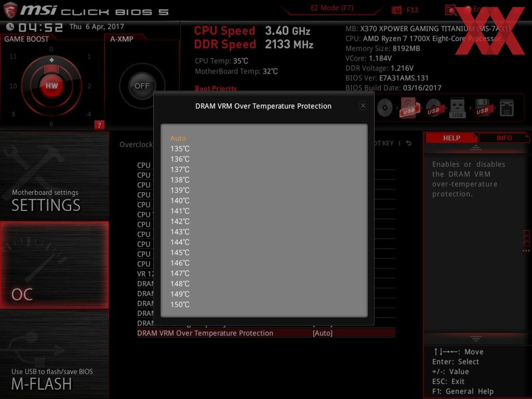Select 142°C temperature limit
532x399 pixels.
(180, 221)
